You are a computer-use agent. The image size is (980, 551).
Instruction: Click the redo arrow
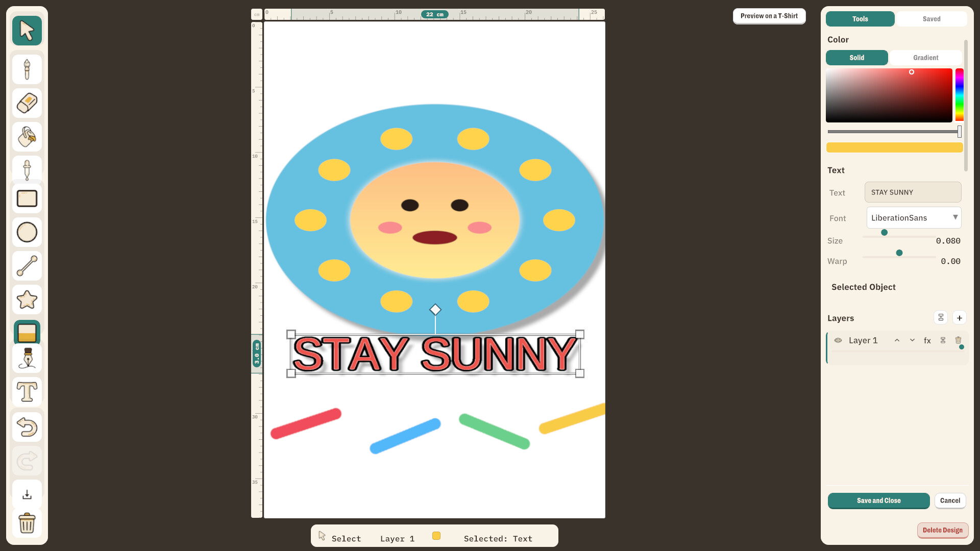coord(27,461)
